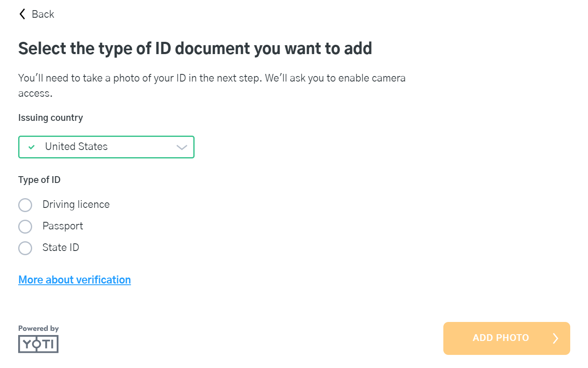The width and height of the screenshot is (588, 368).
Task: Click the right arrow on ADD PHOTO
Action: point(555,338)
